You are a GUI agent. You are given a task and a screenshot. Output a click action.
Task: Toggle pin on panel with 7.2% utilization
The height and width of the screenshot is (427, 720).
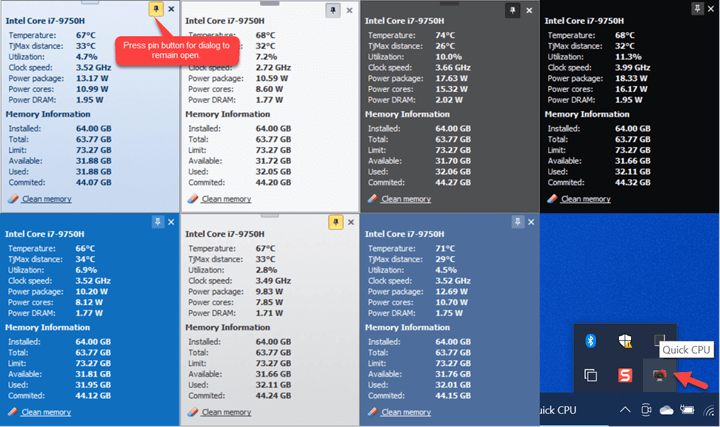click(x=333, y=10)
